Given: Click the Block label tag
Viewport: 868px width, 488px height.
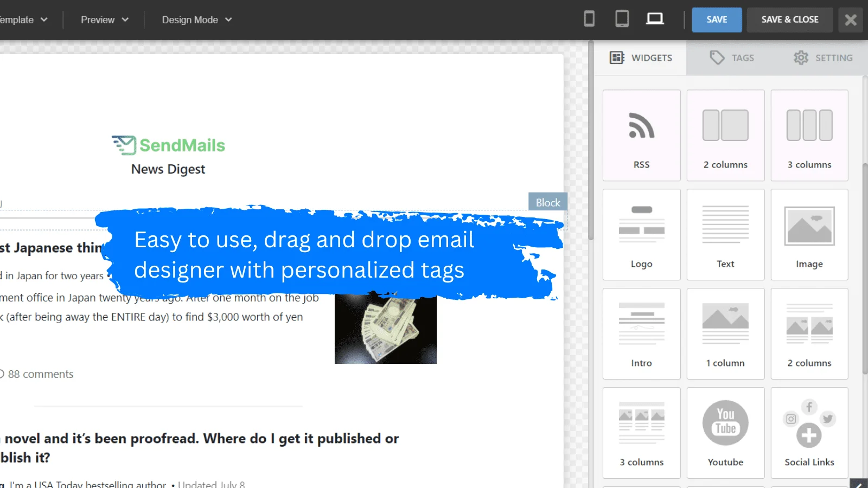Looking at the screenshot, I should click(x=548, y=202).
